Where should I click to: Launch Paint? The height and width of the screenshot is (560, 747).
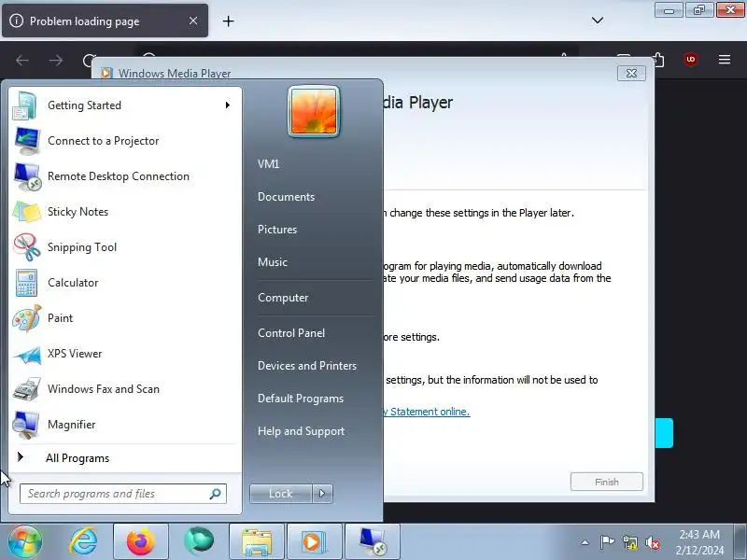pos(125,318)
